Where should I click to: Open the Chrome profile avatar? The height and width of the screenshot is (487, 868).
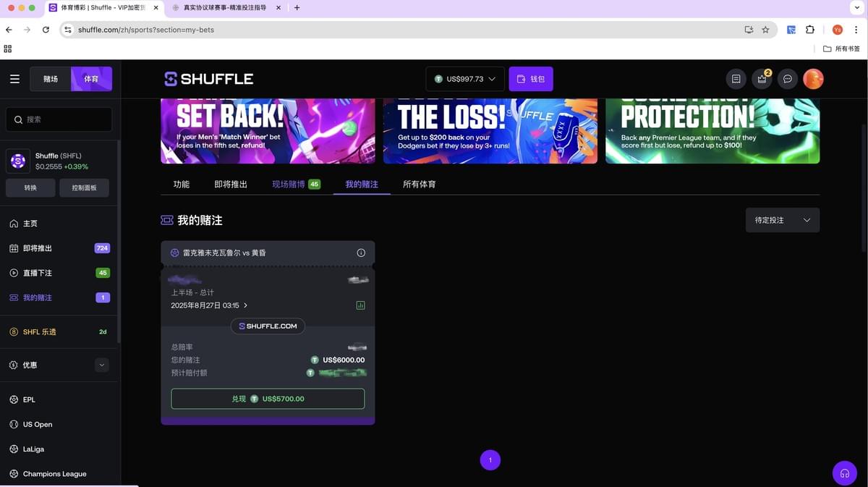[x=838, y=30]
